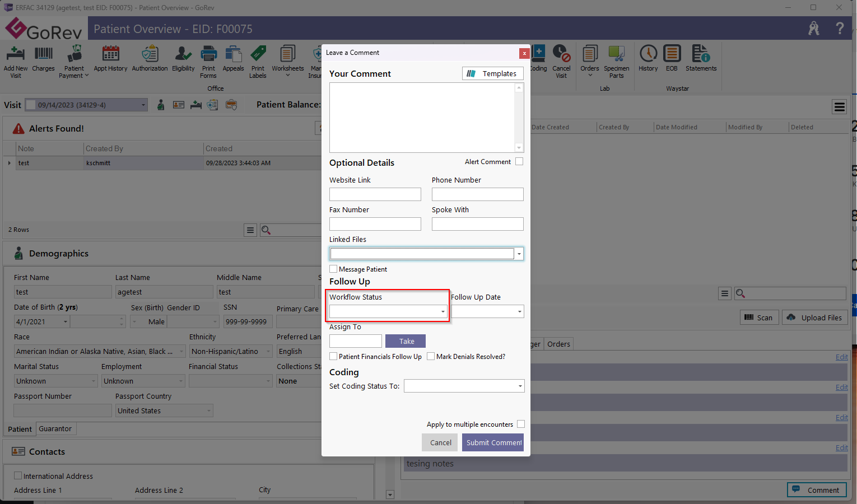The image size is (857, 504).
Task: Open the Authorization tool
Action: coord(150,59)
